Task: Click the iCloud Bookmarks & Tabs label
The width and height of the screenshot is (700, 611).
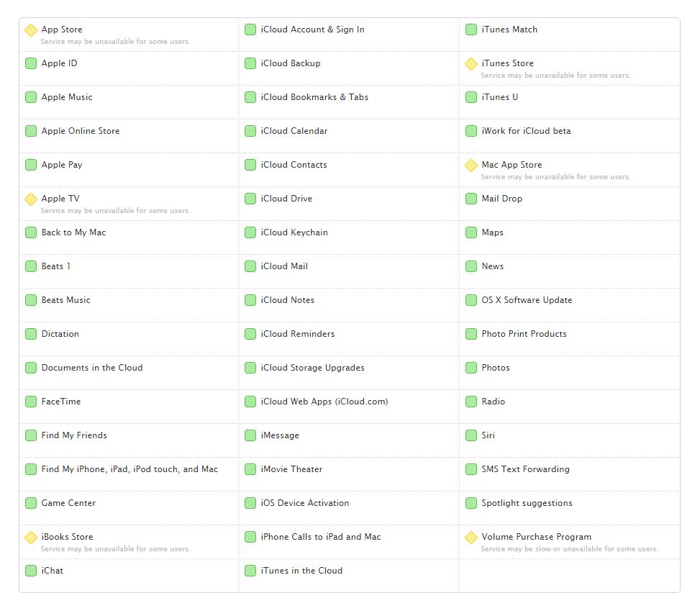Action: tap(314, 97)
